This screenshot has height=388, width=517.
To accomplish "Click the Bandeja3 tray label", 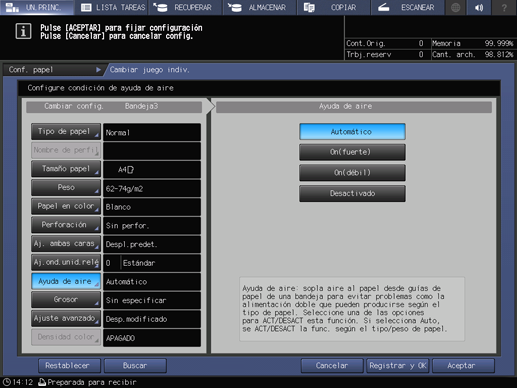I will (x=141, y=106).
